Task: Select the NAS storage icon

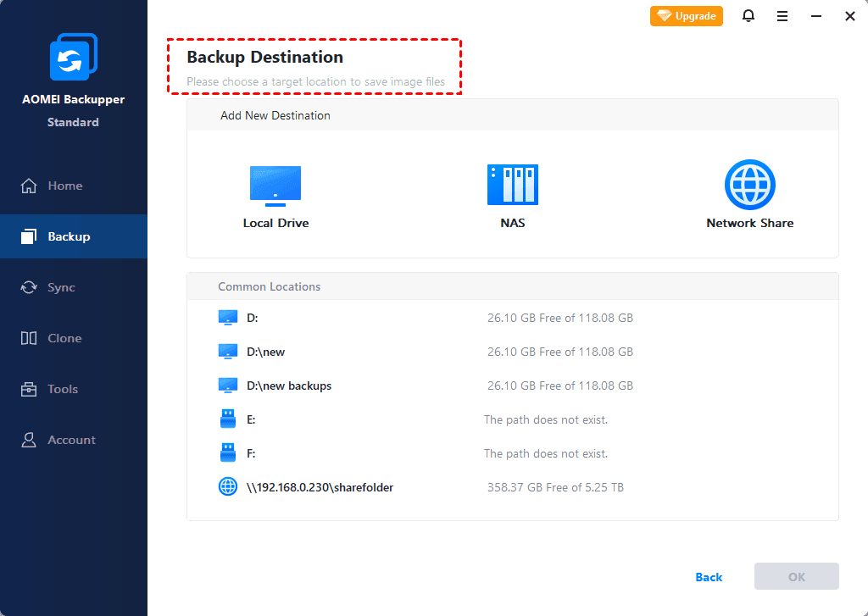Action: pos(513,185)
